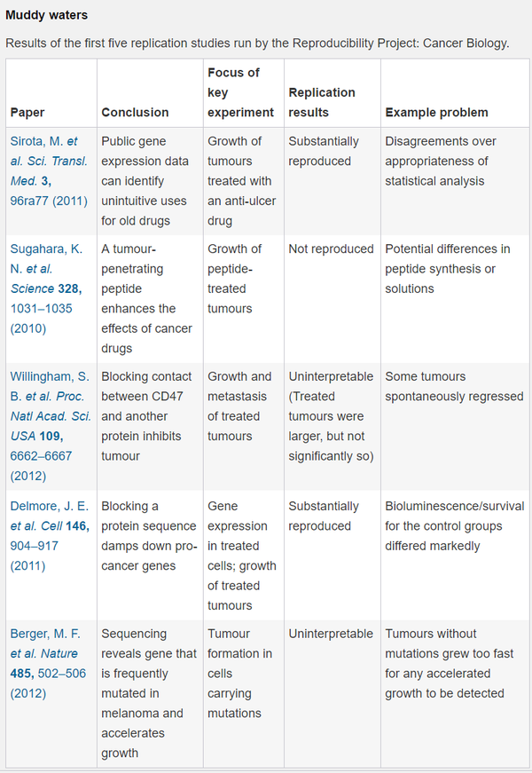Click the Not reproduced result cell

331,249
